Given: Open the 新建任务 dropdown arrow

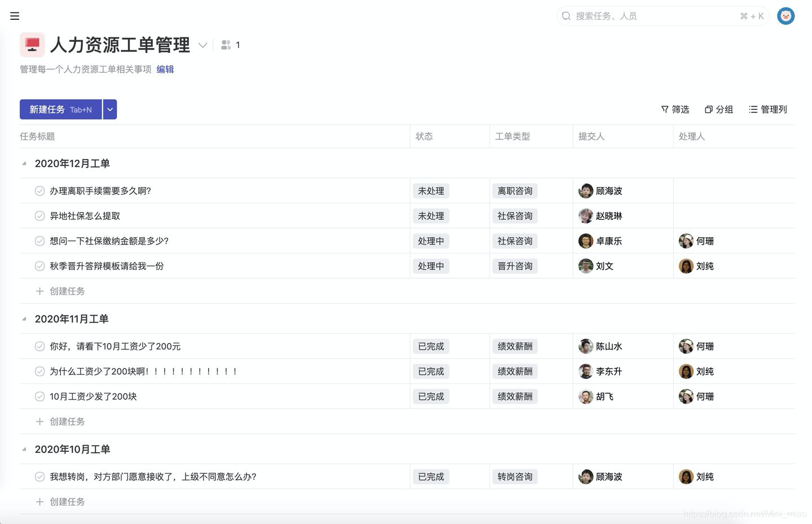Looking at the screenshot, I should [110, 109].
